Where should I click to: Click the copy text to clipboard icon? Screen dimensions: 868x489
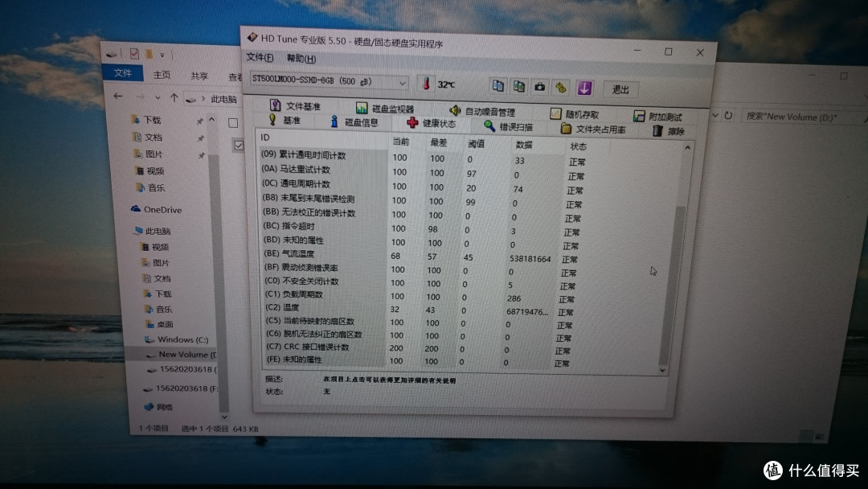(497, 86)
